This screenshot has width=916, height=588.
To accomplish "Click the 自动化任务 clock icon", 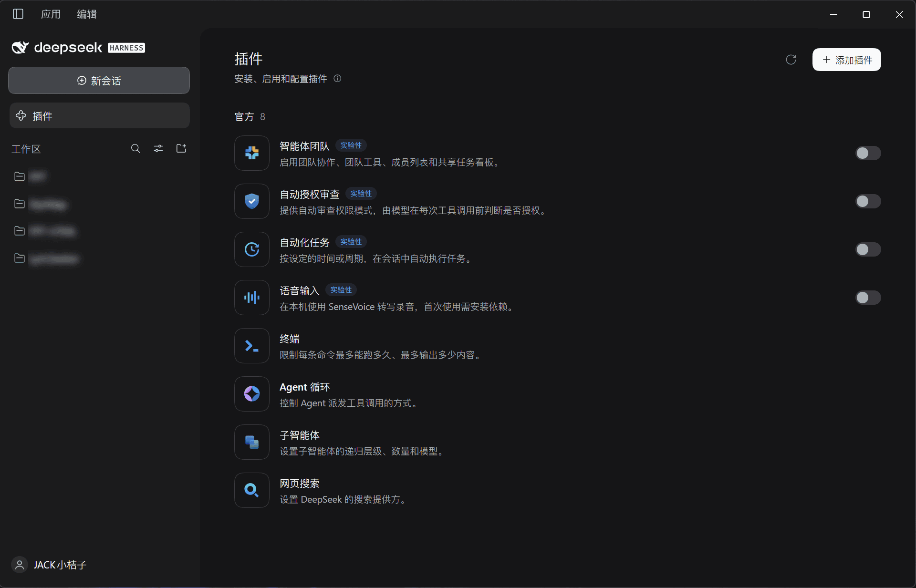I will pyautogui.click(x=252, y=249).
